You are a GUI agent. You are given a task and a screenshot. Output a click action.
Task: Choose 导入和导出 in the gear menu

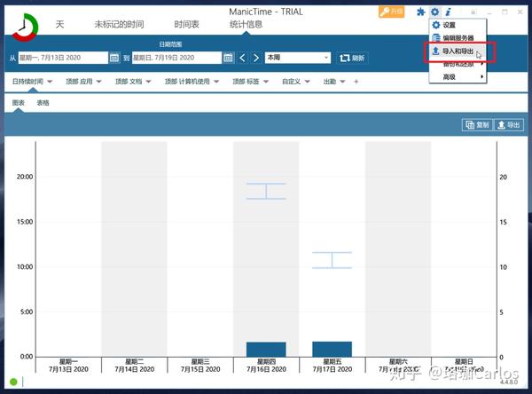tap(458, 51)
